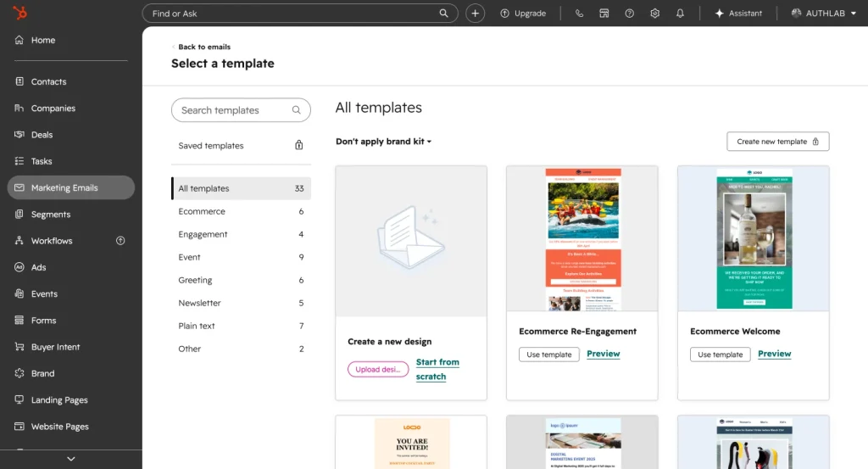The width and height of the screenshot is (868, 469).
Task: Click the upgrade arrow badge beside Workflows
Action: (x=120, y=240)
